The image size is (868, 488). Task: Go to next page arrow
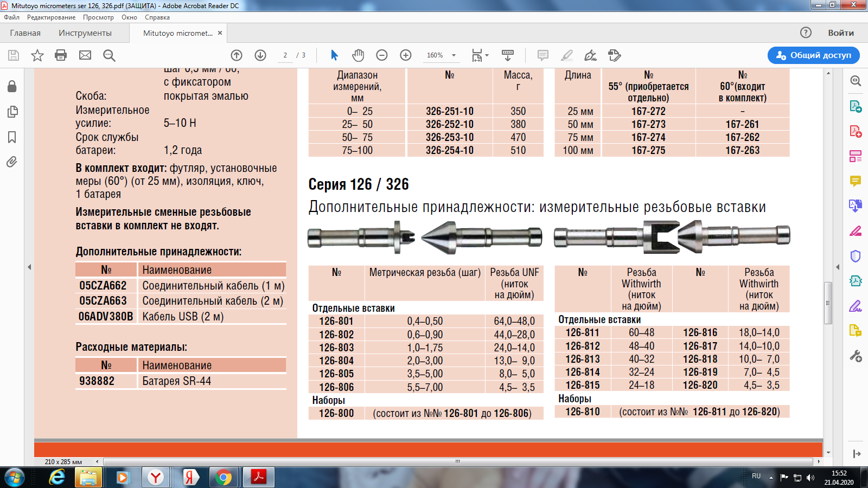(x=260, y=55)
